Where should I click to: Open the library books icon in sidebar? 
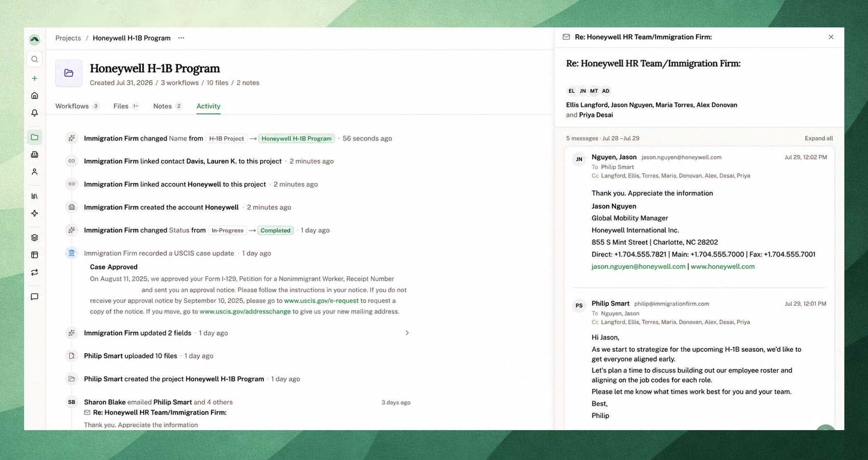coord(34,196)
